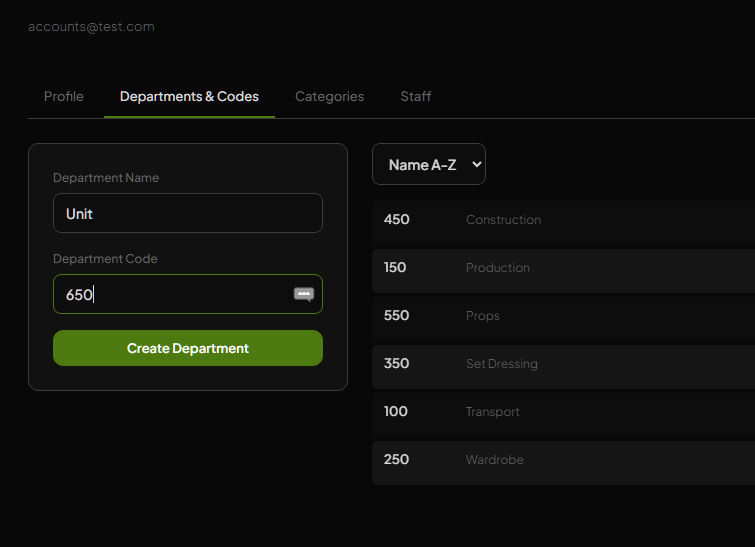Click the Department Code label

(x=105, y=259)
